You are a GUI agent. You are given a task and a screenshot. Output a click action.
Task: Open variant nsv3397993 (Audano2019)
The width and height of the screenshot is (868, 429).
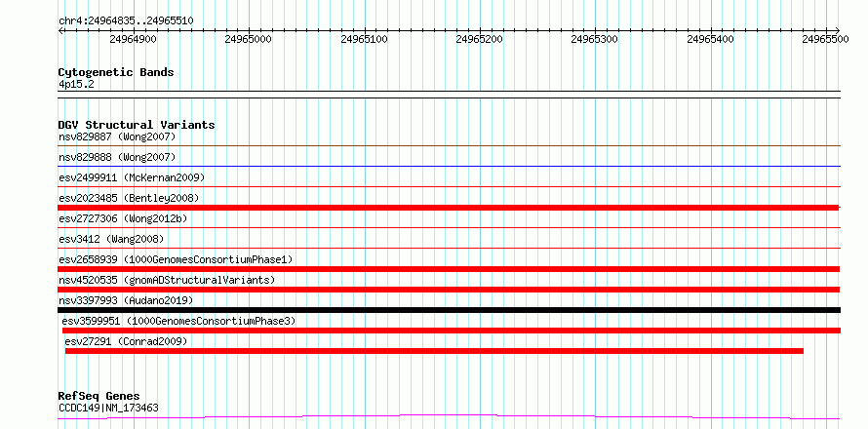tap(126, 300)
